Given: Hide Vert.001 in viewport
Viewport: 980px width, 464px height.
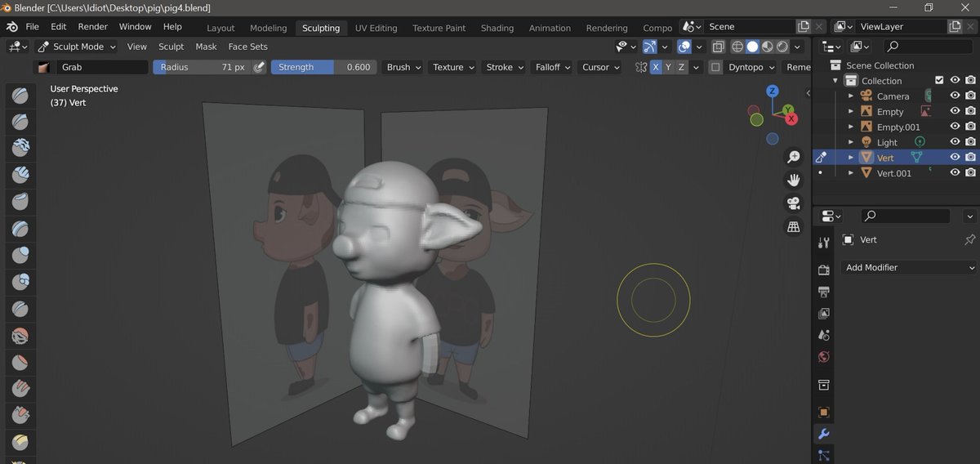Looking at the screenshot, I should pos(955,173).
